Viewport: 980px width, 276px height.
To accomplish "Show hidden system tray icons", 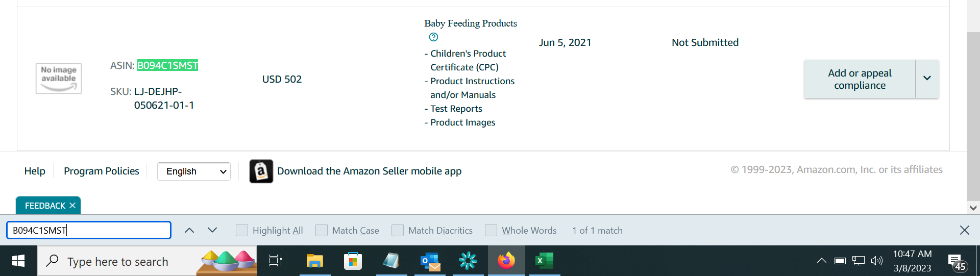I will point(821,261).
